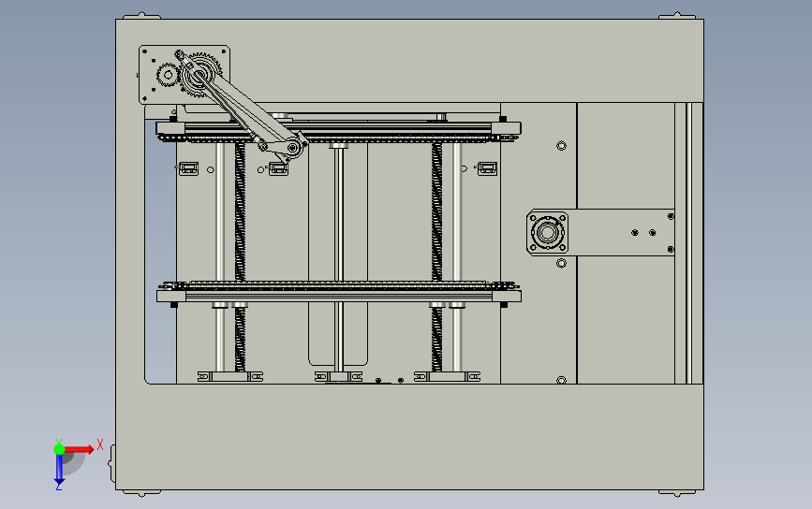The image size is (812, 509).
Task: Select the small gear on the motor plate
Action: tap(168, 75)
